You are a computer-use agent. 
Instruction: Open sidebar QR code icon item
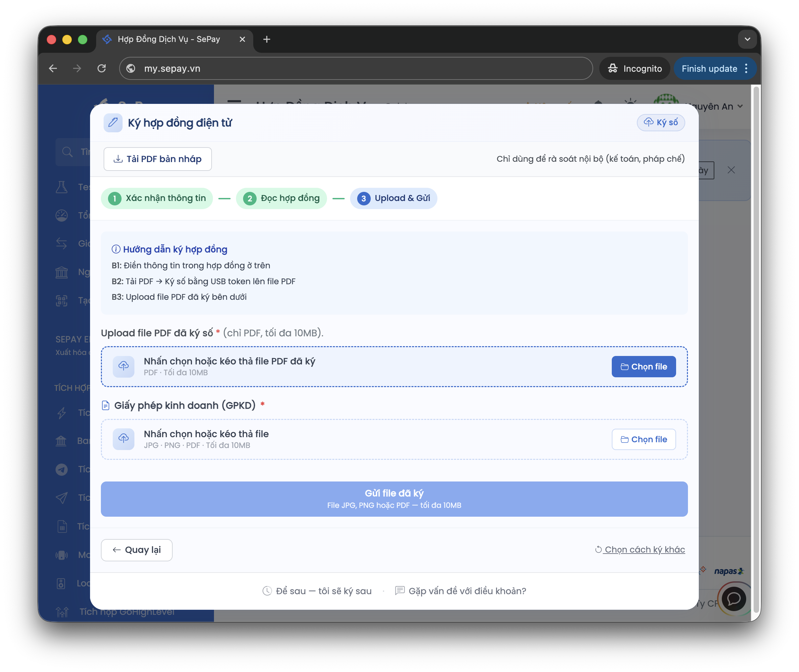(x=62, y=300)
